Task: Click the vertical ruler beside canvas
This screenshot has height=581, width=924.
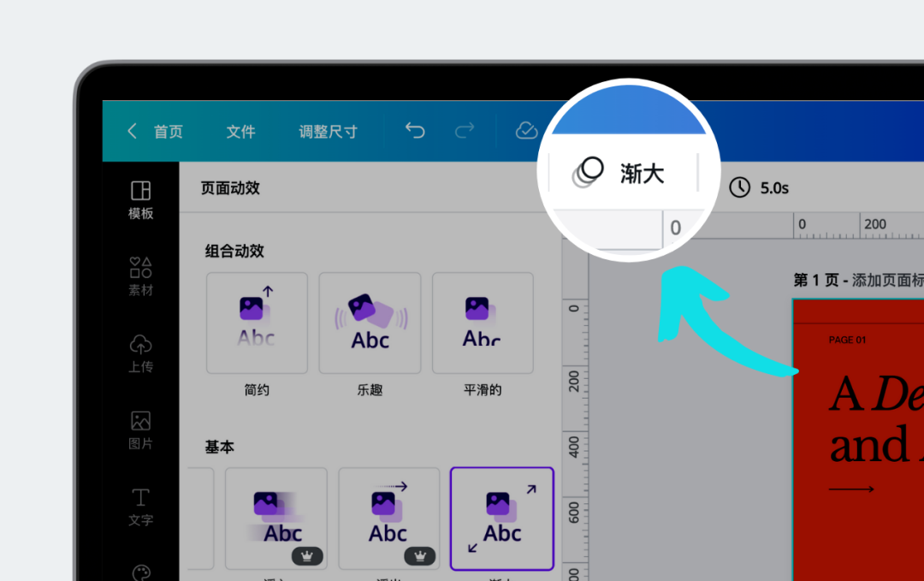Action: 575,410
